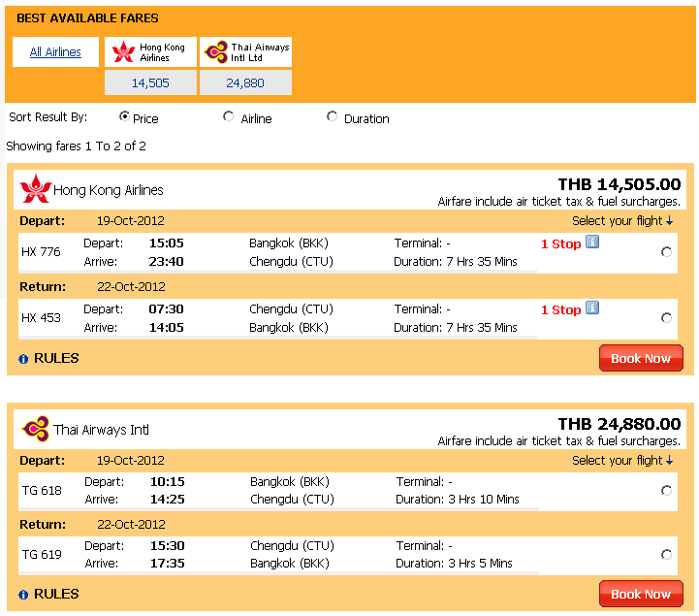Click duration '3 Hrs 5 Mins' text
Screen dimensions: 699x616
tap(480, 564)
